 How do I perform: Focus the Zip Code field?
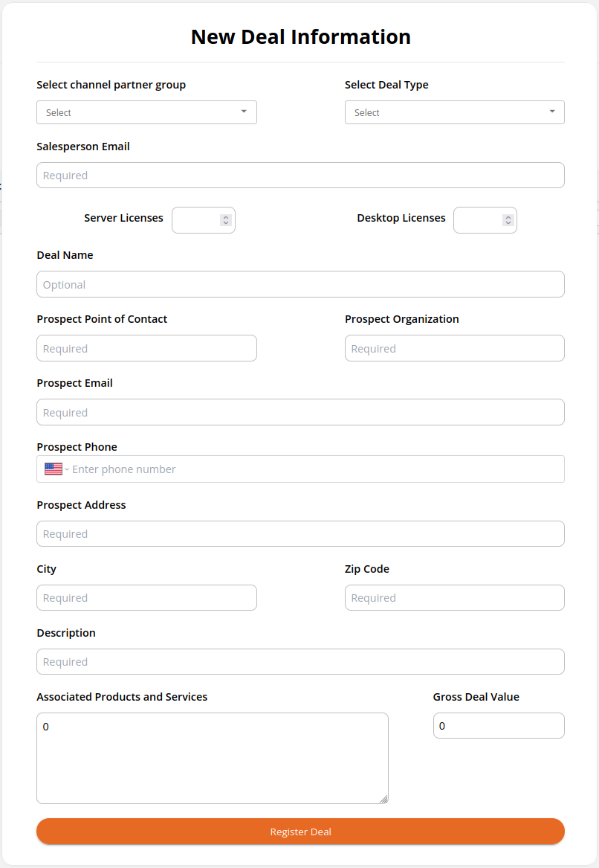455,597
